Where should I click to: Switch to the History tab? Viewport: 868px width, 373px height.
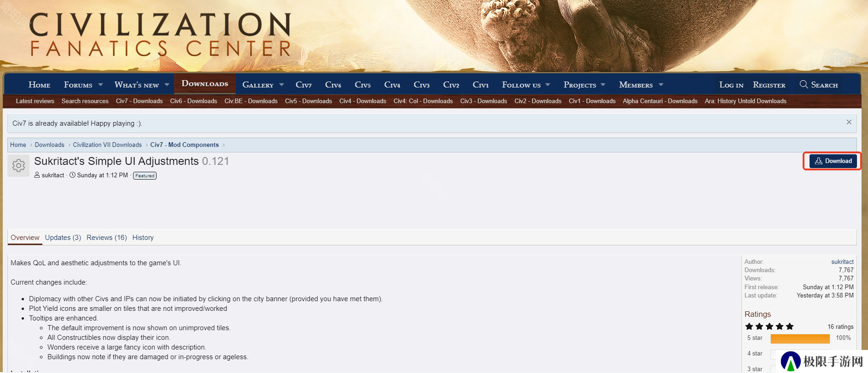(143, 238)
